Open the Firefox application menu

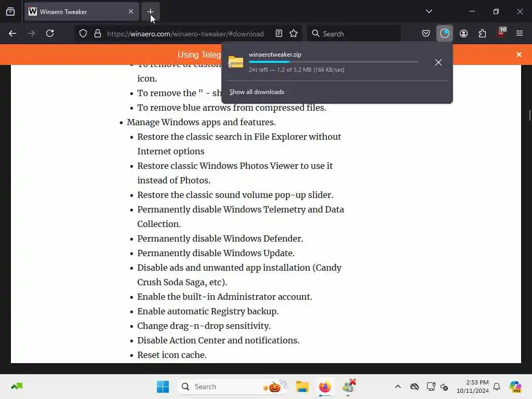520,33
